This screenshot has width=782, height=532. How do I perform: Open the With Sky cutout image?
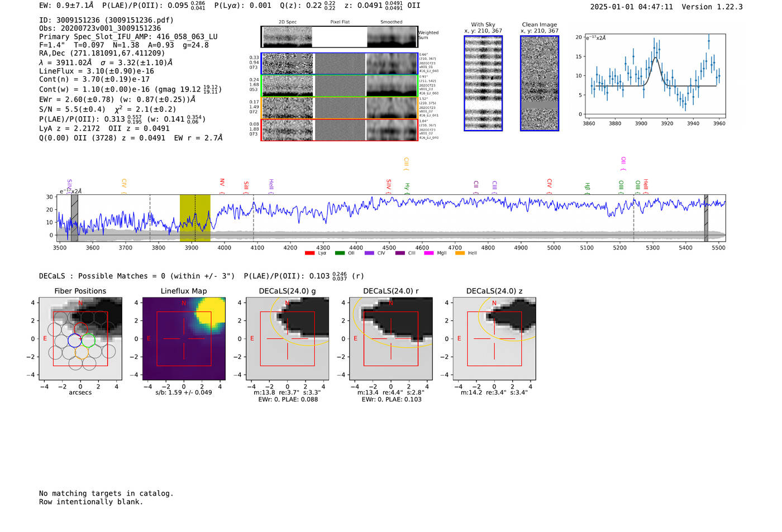point(483,83)
